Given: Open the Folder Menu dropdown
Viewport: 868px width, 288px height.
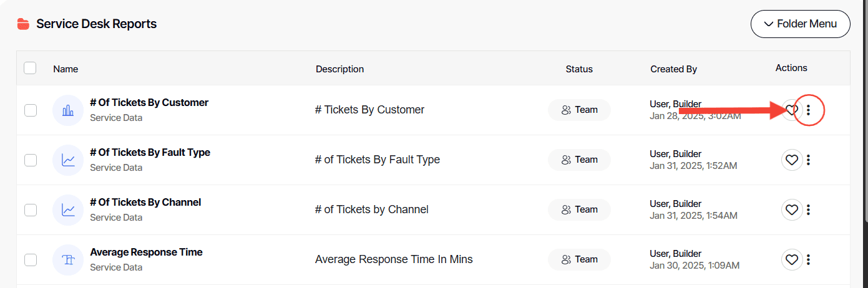Looking at the screenshot, I should 800,24.
